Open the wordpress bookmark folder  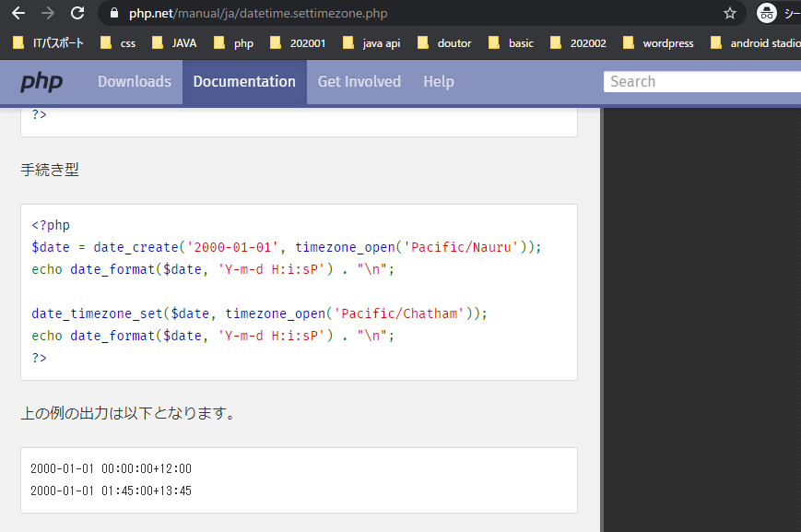click(658, 43)
